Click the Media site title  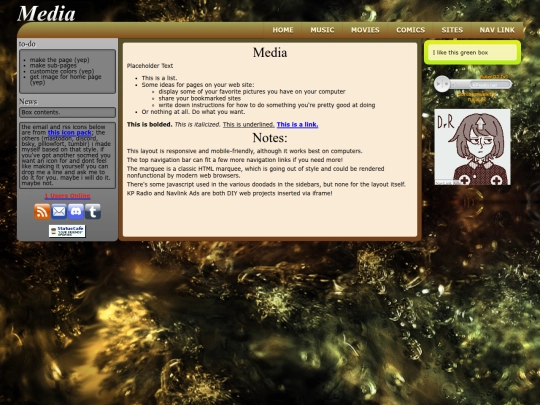pos(46,13)
